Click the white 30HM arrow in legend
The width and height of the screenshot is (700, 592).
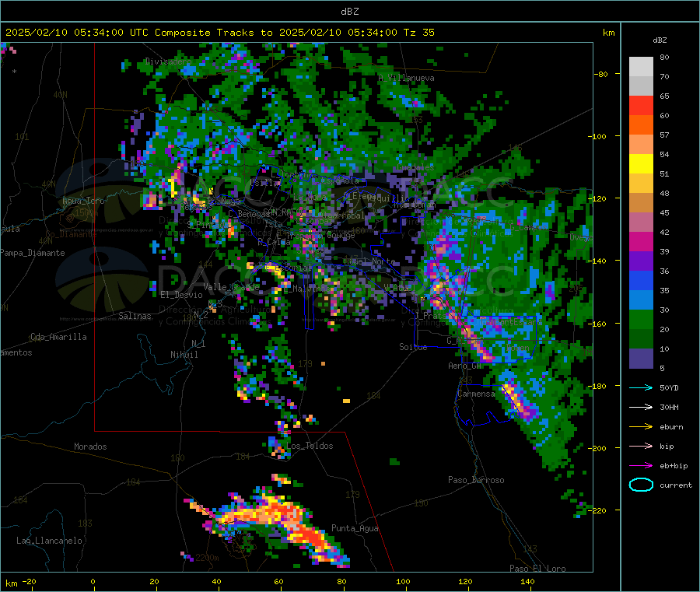pos(641,407)
